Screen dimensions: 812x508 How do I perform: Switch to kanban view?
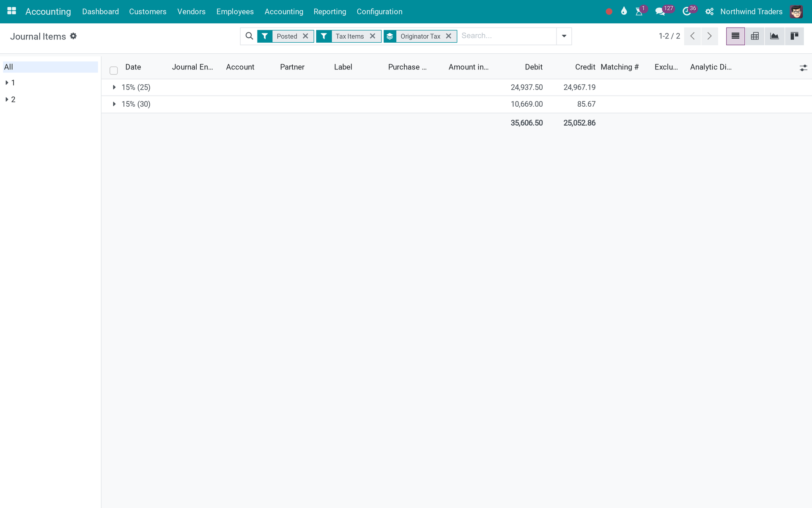pos(794,36)
